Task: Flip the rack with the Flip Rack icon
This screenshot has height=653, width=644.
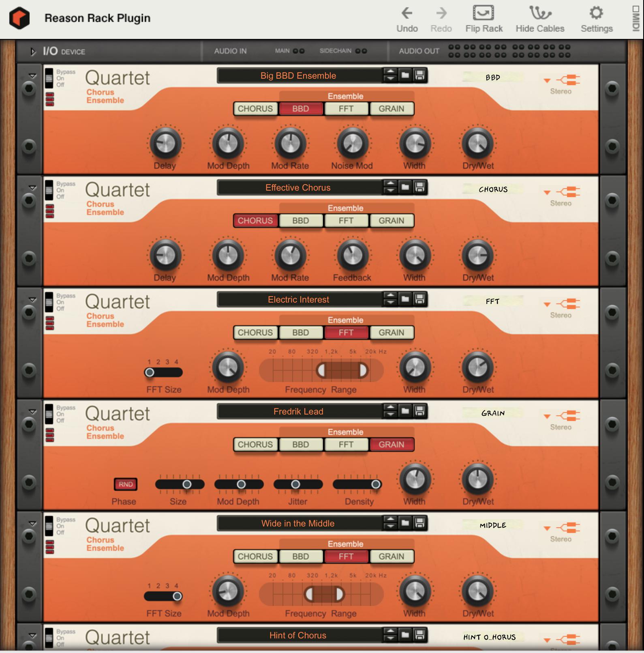Action: 484,13
